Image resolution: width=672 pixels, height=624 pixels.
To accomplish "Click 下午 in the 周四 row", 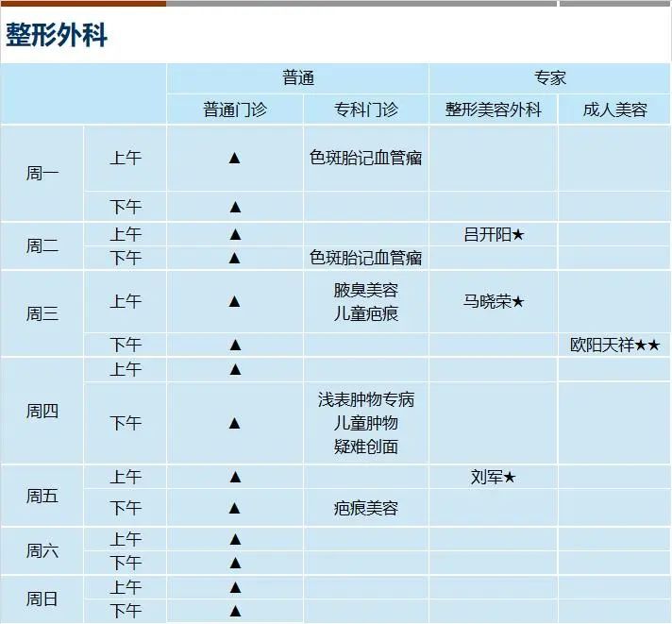I will (126, 423).
